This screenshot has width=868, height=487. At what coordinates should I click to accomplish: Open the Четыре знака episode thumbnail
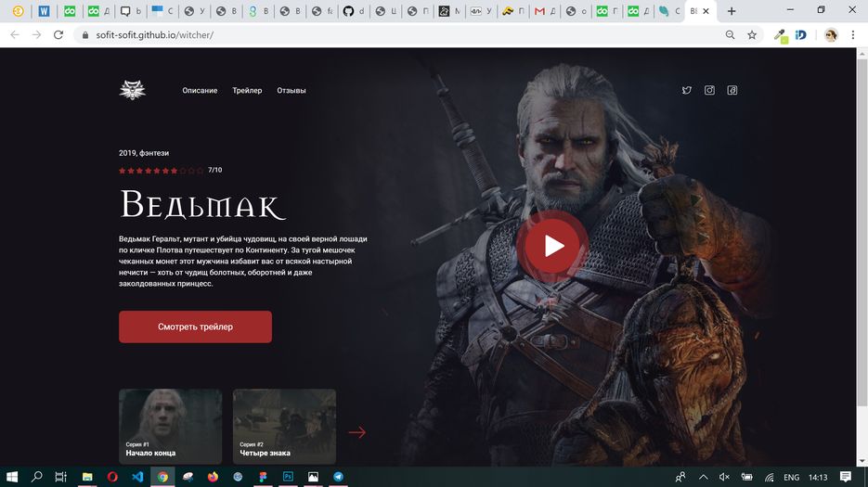[x=284, y=426]
